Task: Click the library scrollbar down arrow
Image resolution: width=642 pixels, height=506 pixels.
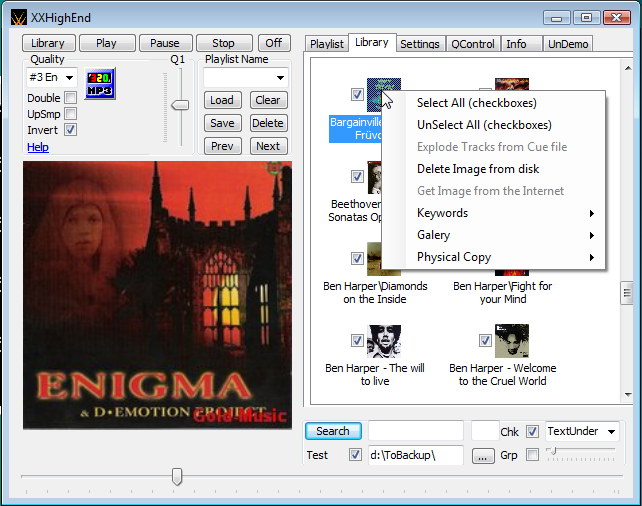Action: click(628, 395)
